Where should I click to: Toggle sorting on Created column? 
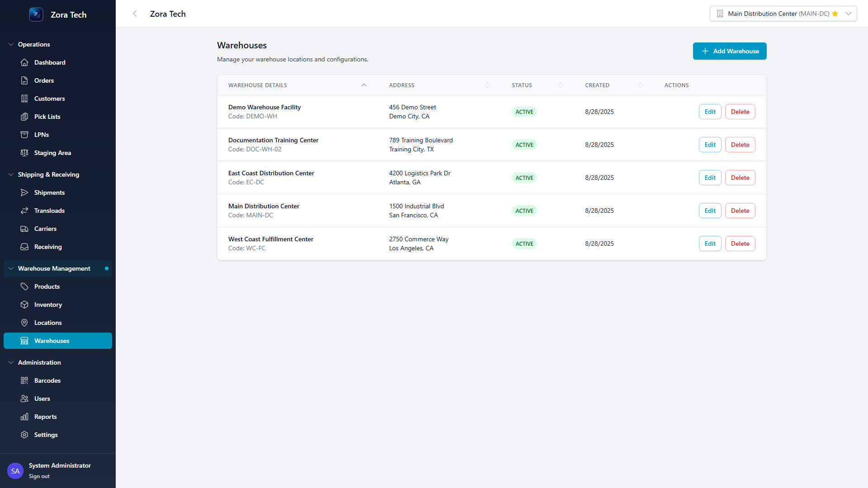click(640, 85)
